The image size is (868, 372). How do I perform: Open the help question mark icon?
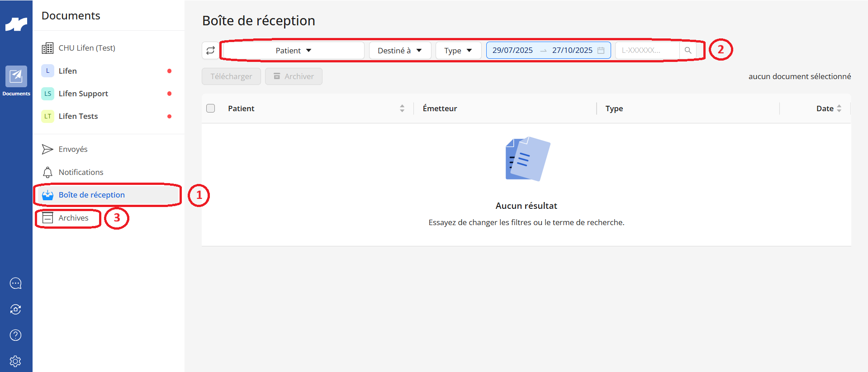coord(16,335)
